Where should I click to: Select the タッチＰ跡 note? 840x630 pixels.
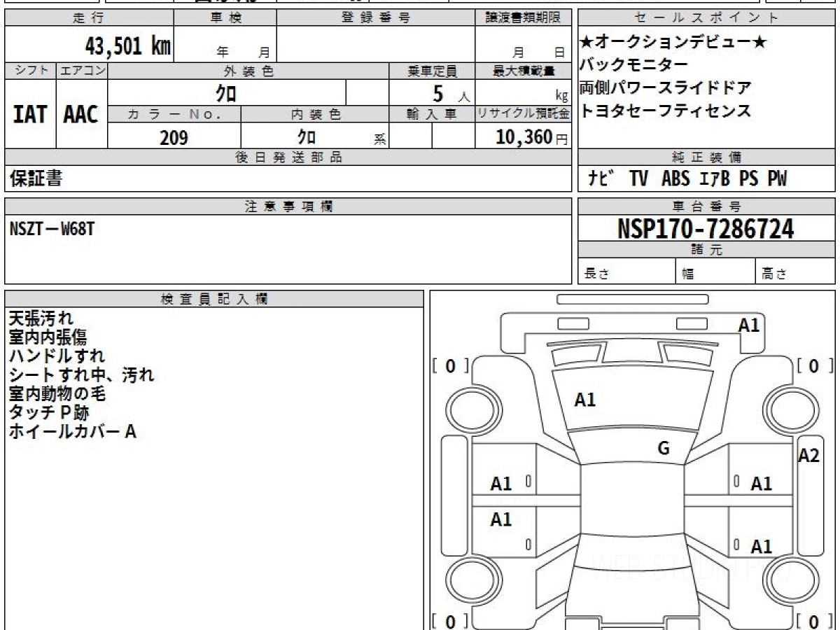tap(49, 414)
